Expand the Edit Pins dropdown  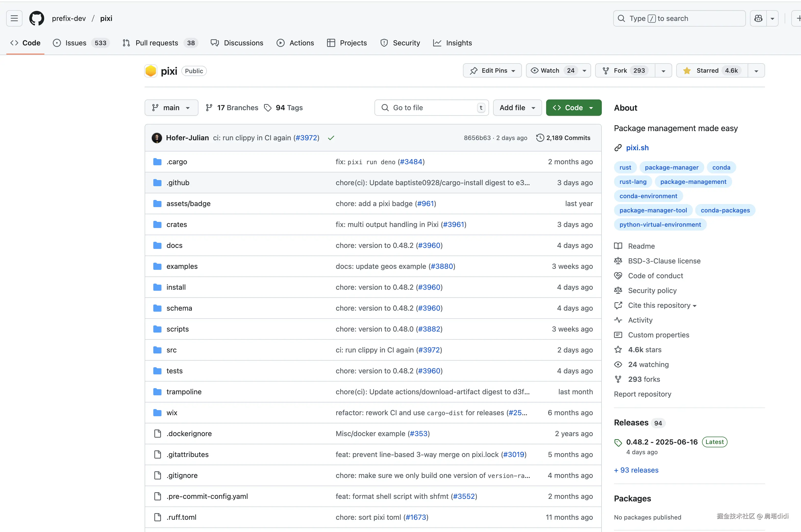click(492, 71)
